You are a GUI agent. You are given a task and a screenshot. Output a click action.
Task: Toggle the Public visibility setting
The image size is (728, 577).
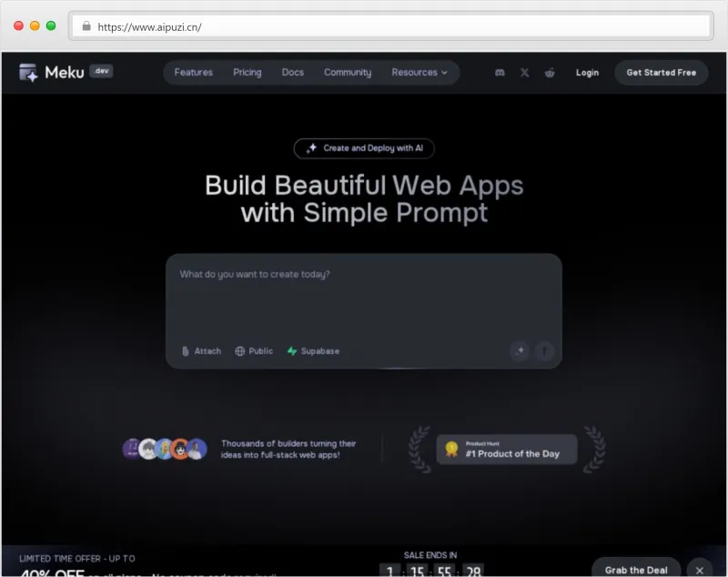tap(254, 351)
